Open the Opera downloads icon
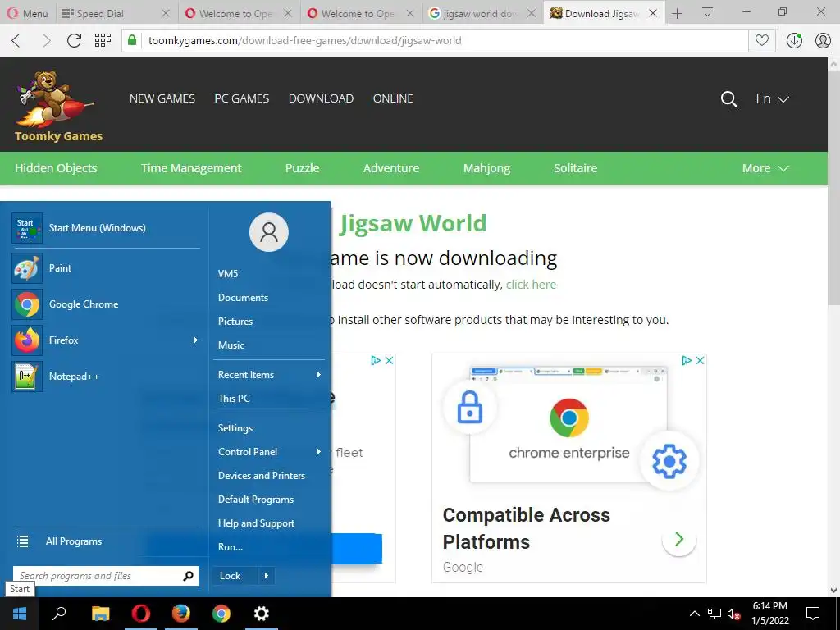 tap(794, 40)
